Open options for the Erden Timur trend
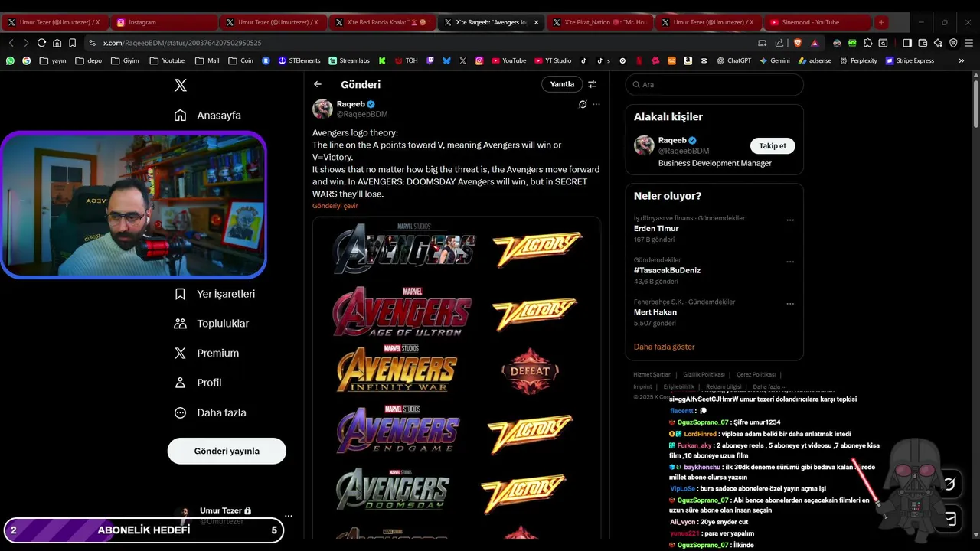 790,220
